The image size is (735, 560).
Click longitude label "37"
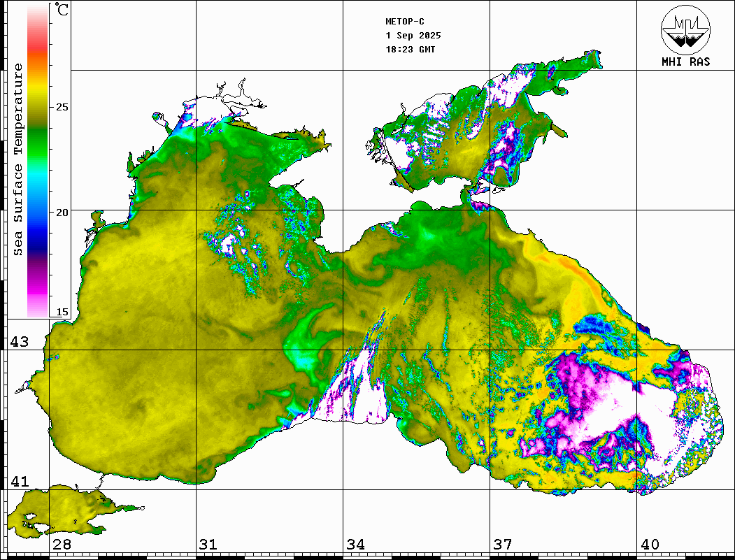pos(503,545)
